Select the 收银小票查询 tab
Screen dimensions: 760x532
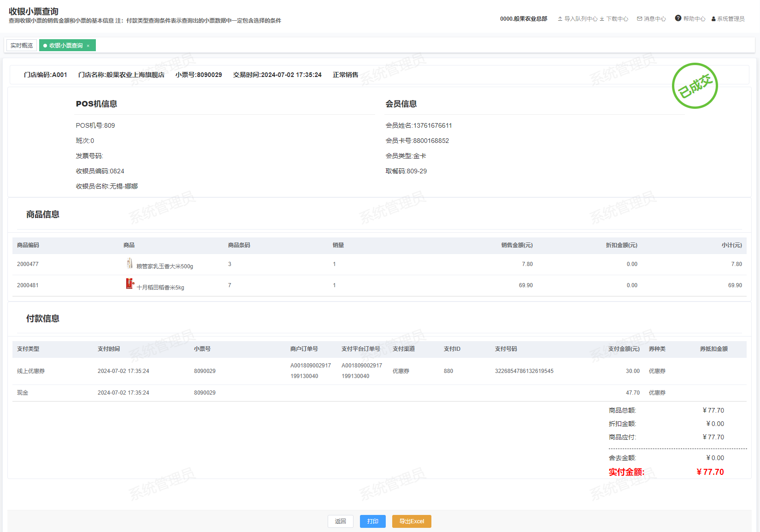coord(65,46)
